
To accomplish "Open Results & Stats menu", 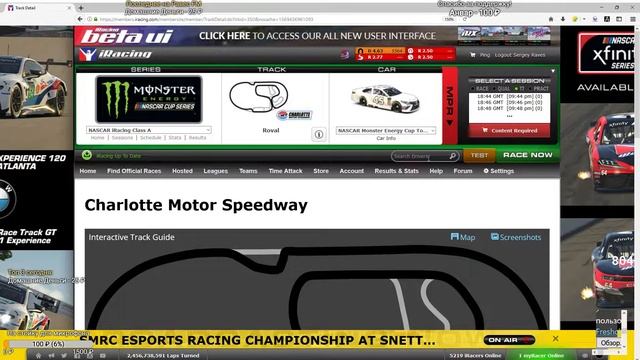I will 396,171.
